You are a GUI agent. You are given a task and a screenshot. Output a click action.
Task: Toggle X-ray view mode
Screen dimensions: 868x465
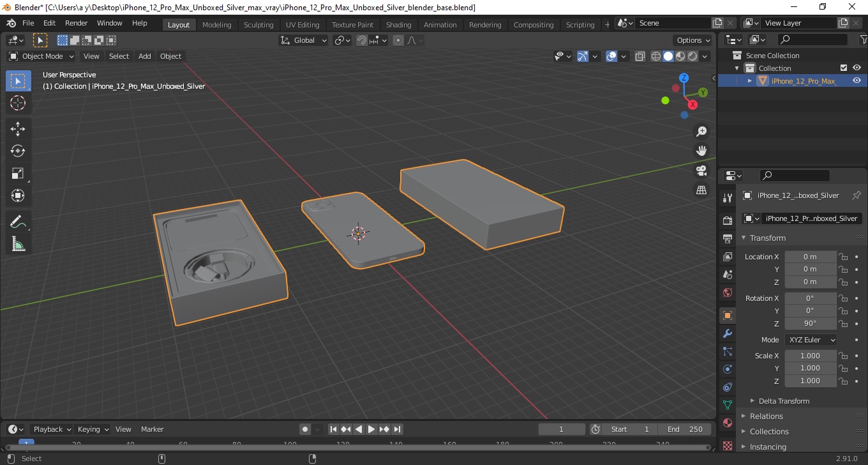tap(640, 56)
